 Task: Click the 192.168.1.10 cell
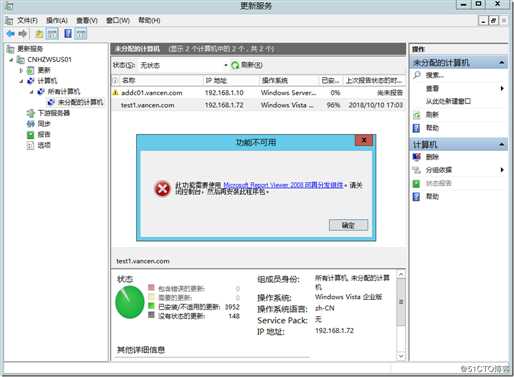[x=224, y=93]
